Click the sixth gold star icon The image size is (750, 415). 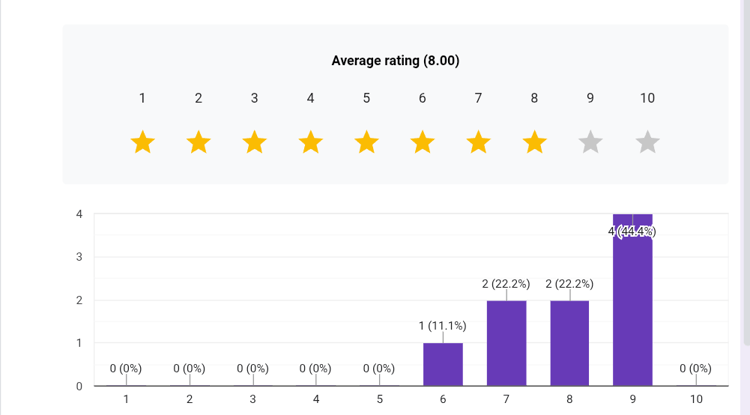point(423,143)
